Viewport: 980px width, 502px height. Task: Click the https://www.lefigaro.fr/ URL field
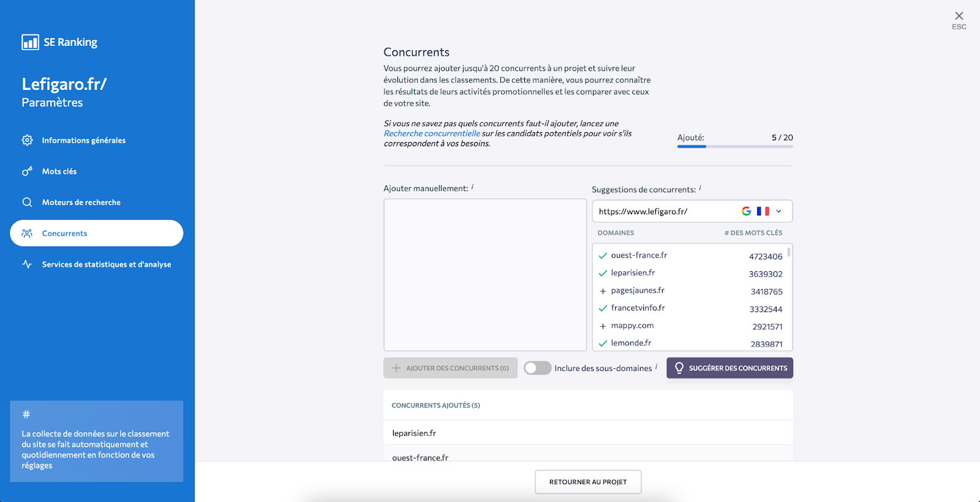pyautogui.click(x=692, y=211)
